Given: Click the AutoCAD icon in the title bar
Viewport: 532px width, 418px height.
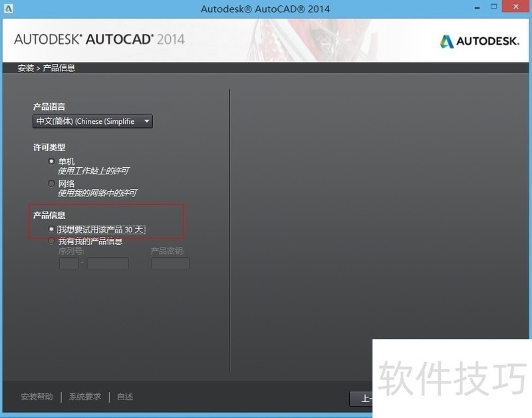Looking at the screenshot, I should coord(8,8).
